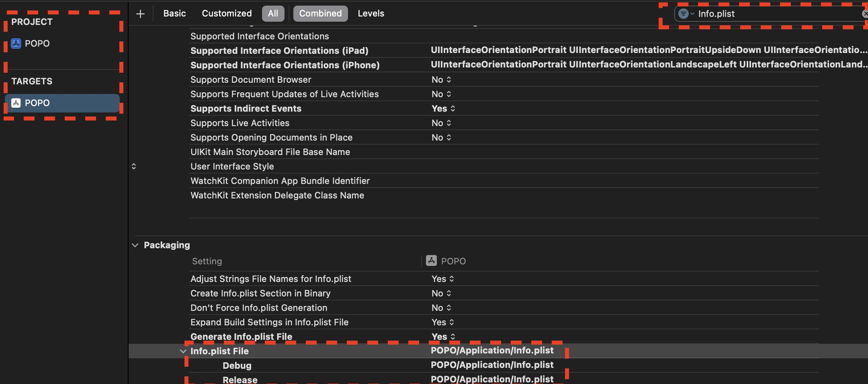Viewport: 868px width, 384px height.
Task: Change Supports Frequent Updates of Live Activities value
Action: pyautogui.click(x=441, y=94)
